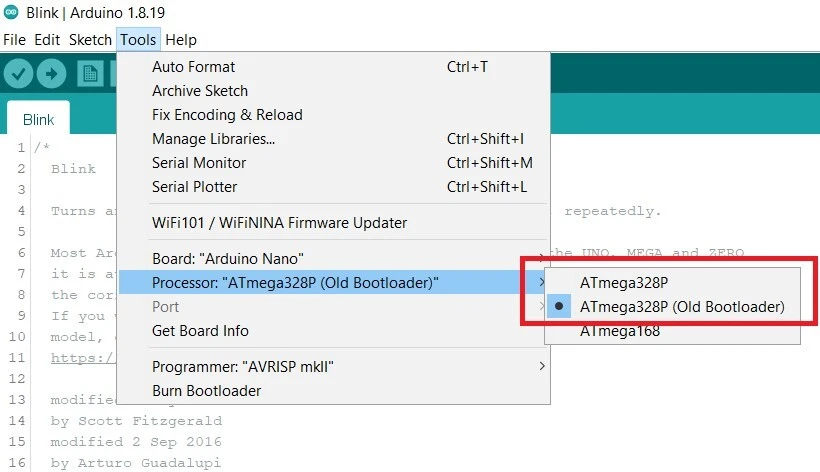Click the word 'repeatedly.' on line 4
The height and width of the screenshot is (472, 820).
pyautogui.click(x=612, y=211)
